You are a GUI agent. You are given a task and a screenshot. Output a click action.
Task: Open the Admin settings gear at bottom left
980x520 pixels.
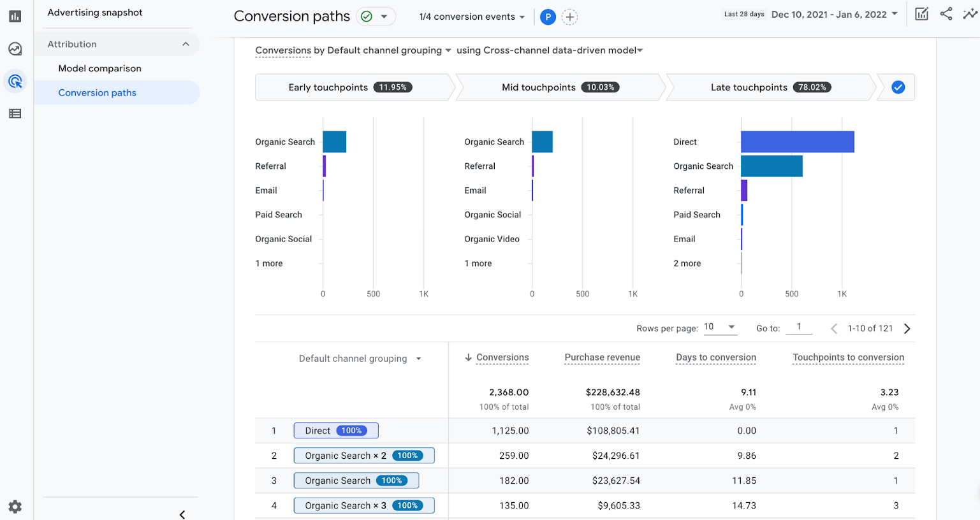coord(15,507)
